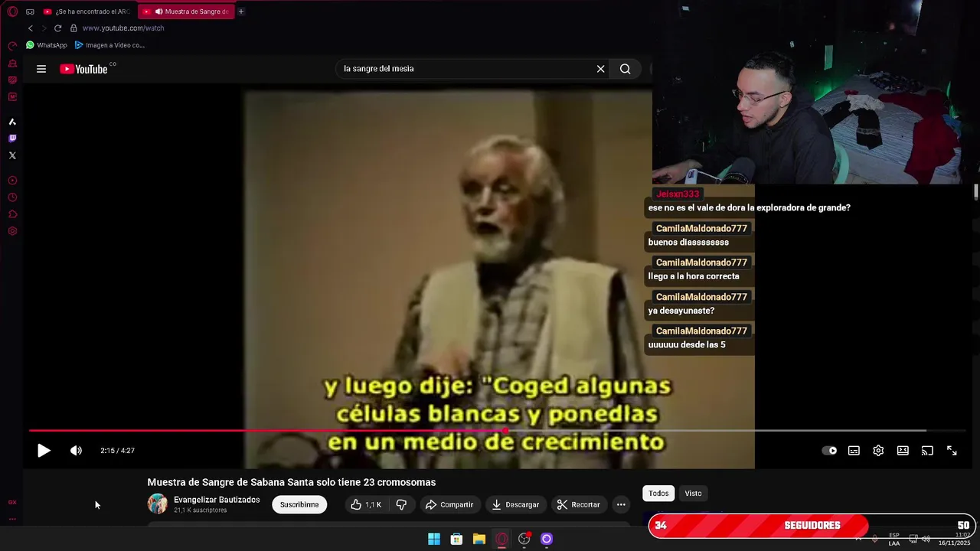Image resolution: width=980 pixels, height=551 pixels.
Task: Open the channel avatar image
Action: [158, 504]
